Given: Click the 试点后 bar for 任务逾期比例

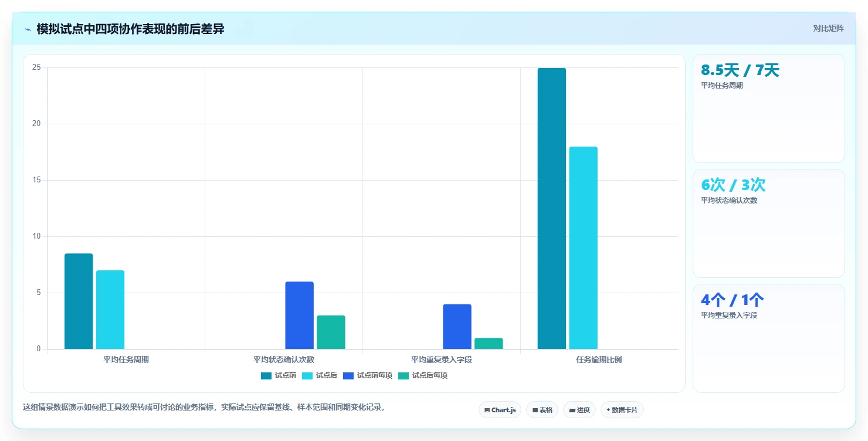Looking at the screenshot, I should click(584, 247).
